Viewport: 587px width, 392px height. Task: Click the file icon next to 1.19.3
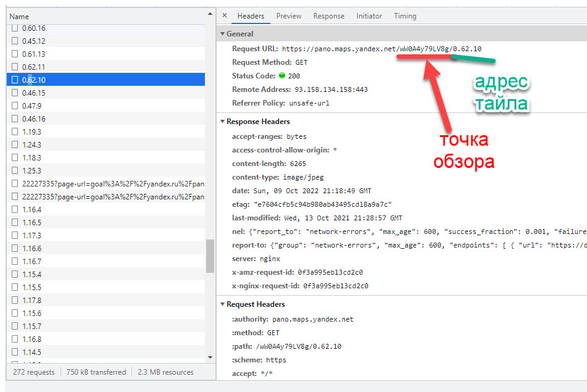click(15, 132)
